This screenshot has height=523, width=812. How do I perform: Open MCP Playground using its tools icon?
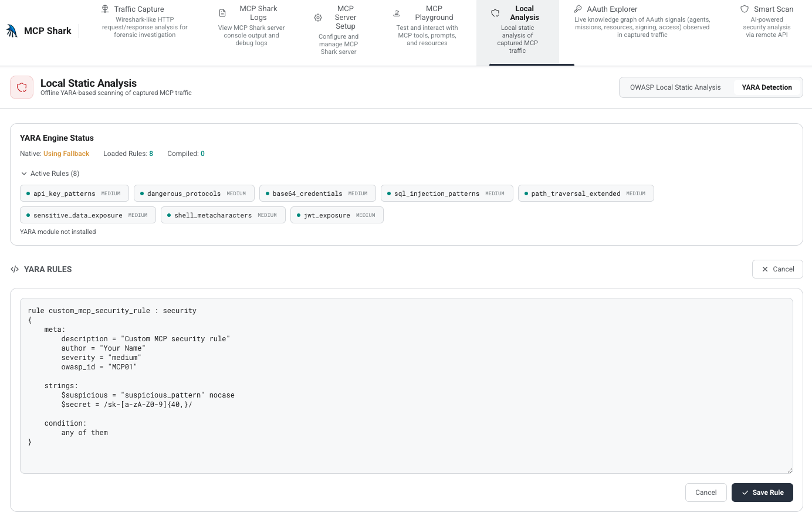click(397, 12)
